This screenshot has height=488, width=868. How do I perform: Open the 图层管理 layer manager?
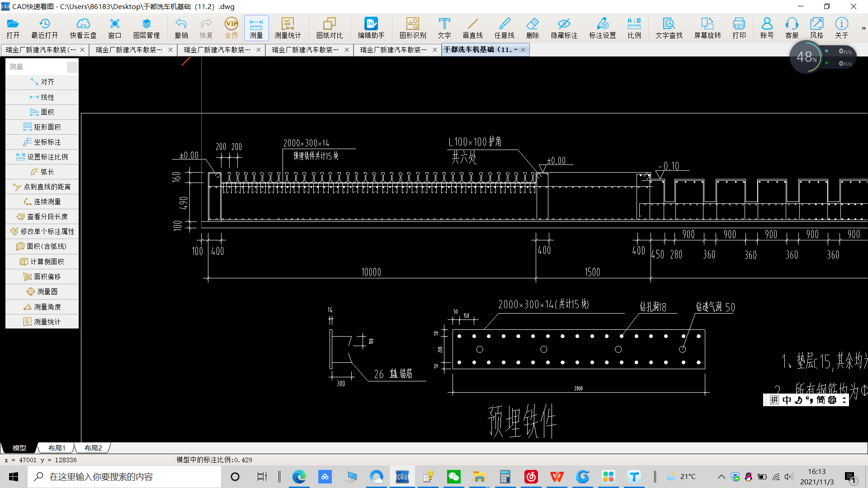[146, 28]
